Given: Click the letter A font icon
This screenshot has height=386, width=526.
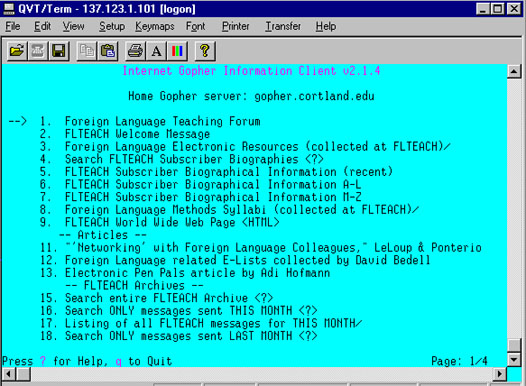Looking at the screenshot, I should tap(156, 51).
